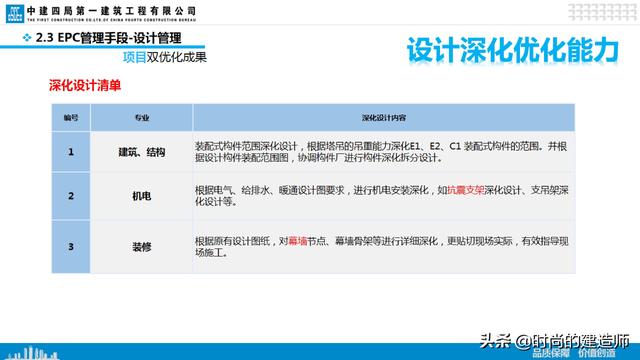
Task: Select the subtitle '项目双优化成果'
Action: [x=164, y=57]
